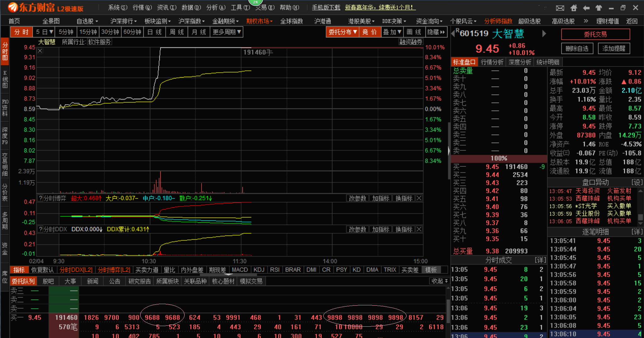Image resolution: width=644 pixels, height=338 pixels.
Task: Expand the 更多周期 dropdown
Action: 227,32
